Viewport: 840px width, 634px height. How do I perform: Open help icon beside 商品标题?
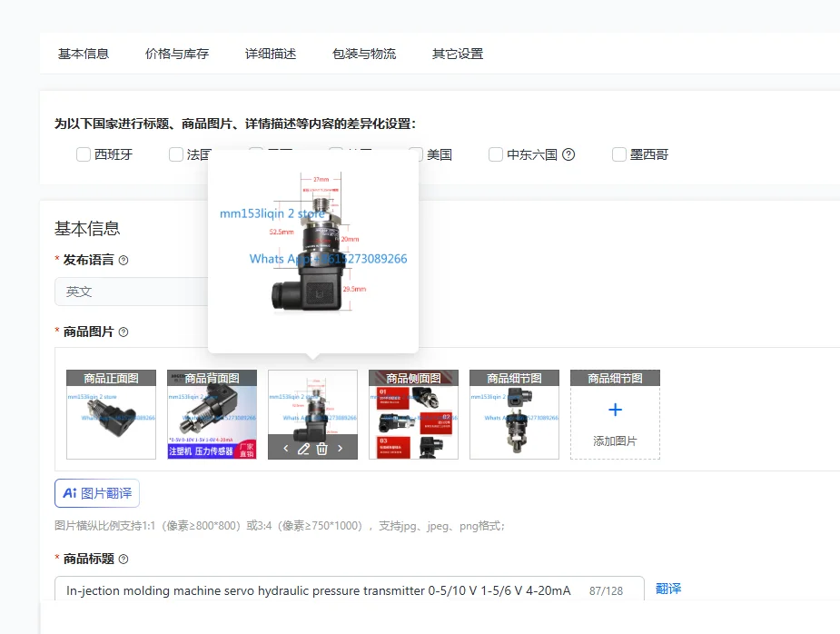point(124,560)
